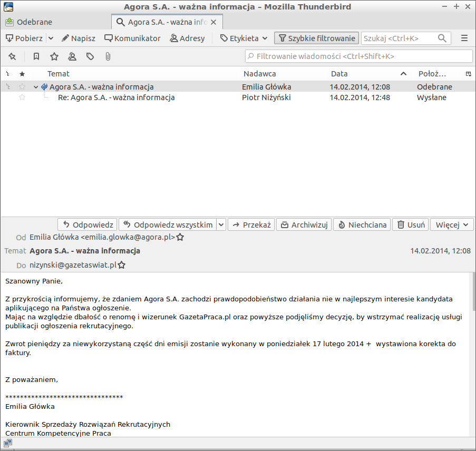
Task: Open the Pobierz dropdown arrow
Action: click(51, 38)
